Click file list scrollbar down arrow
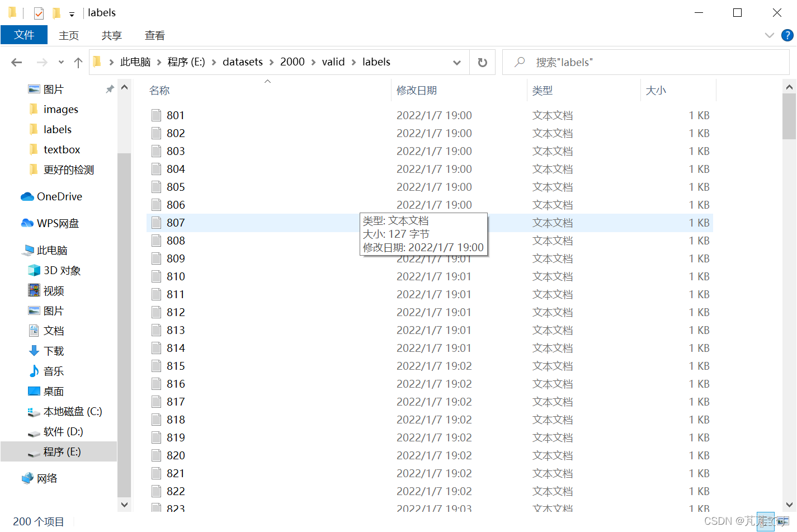The image size is (797, 532). click(x=789, y=505)
